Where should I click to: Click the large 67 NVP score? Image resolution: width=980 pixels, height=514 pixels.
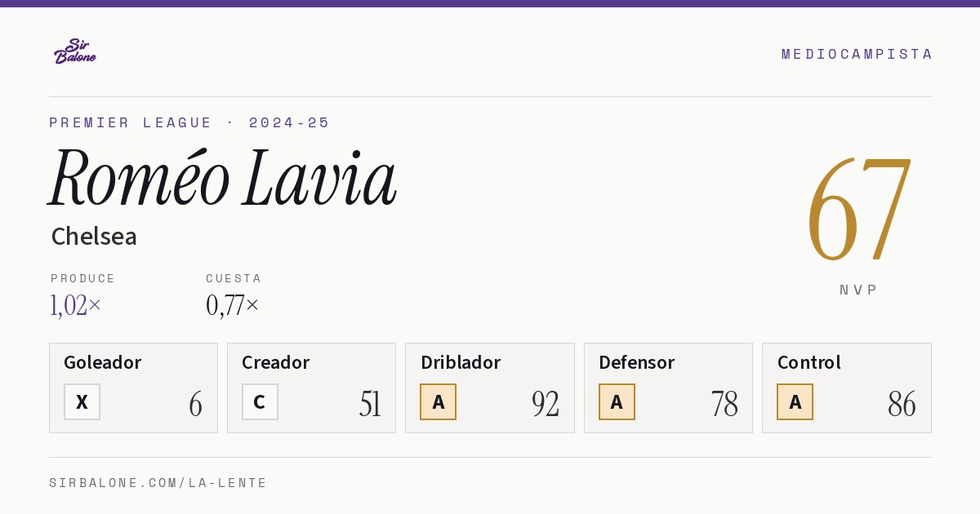(858, 210)
